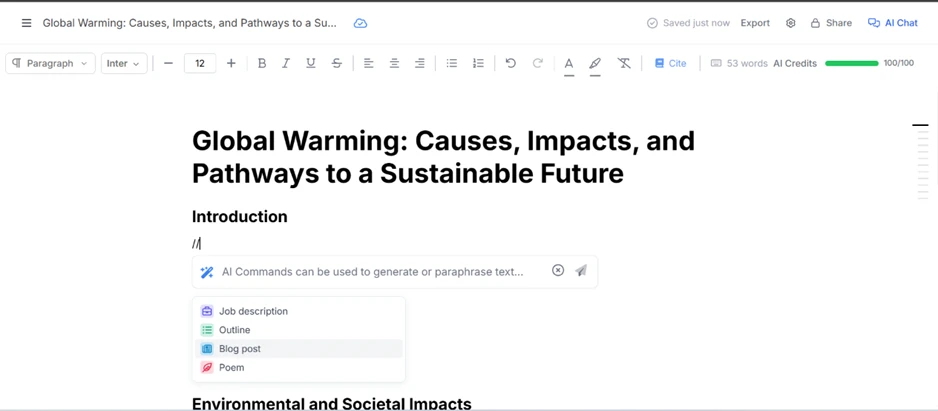This screenshot has width=938, height=411.
Task: Click the Introduction heading
Action: [x=239, y=217]
